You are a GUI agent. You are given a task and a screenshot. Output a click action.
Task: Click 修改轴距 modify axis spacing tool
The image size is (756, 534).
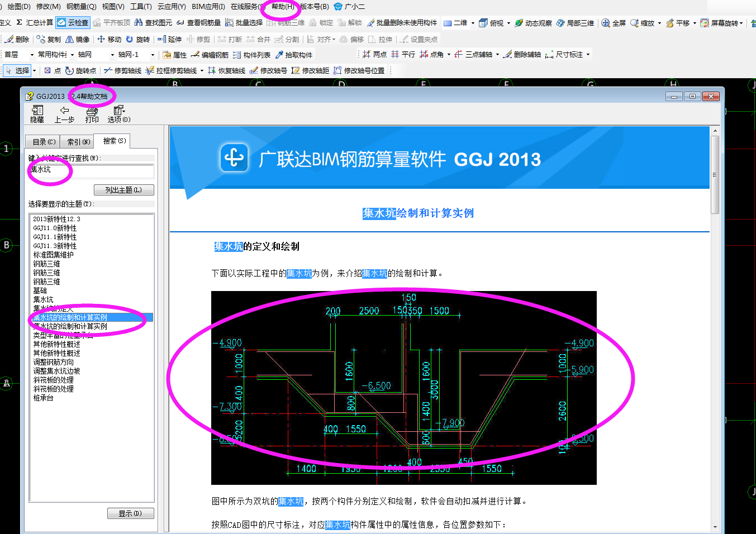point(310,70)
